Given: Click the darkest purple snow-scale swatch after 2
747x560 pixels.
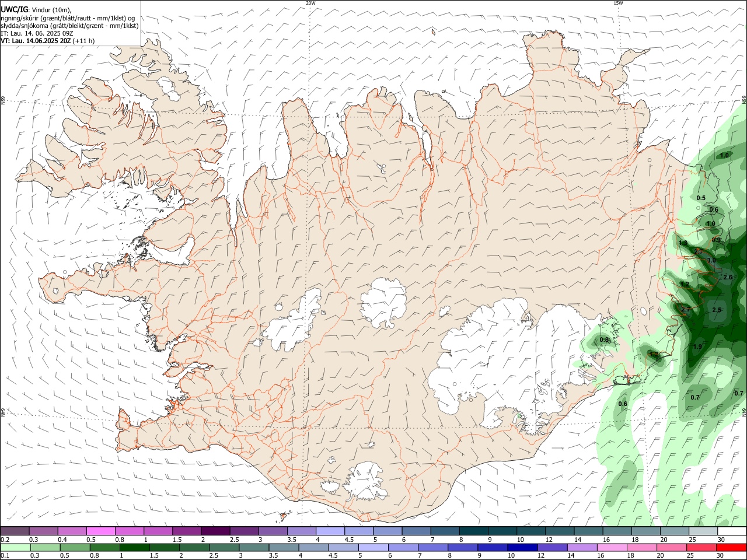Looking at the screenshot, I should 215,531.
